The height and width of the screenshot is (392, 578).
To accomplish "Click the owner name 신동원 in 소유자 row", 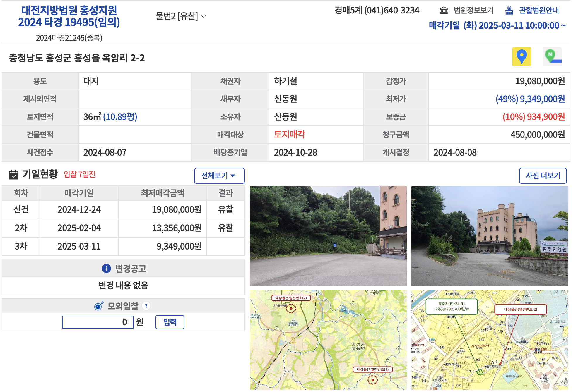I will point(285,117).
